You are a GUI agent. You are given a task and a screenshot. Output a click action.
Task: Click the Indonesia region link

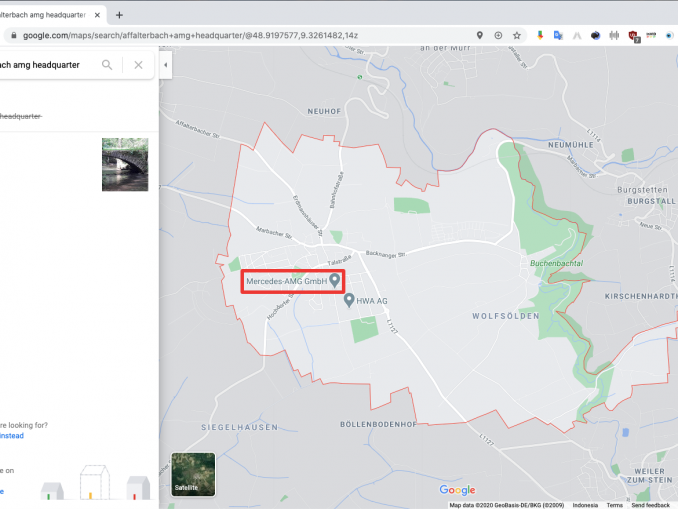[x=585, y=505]
